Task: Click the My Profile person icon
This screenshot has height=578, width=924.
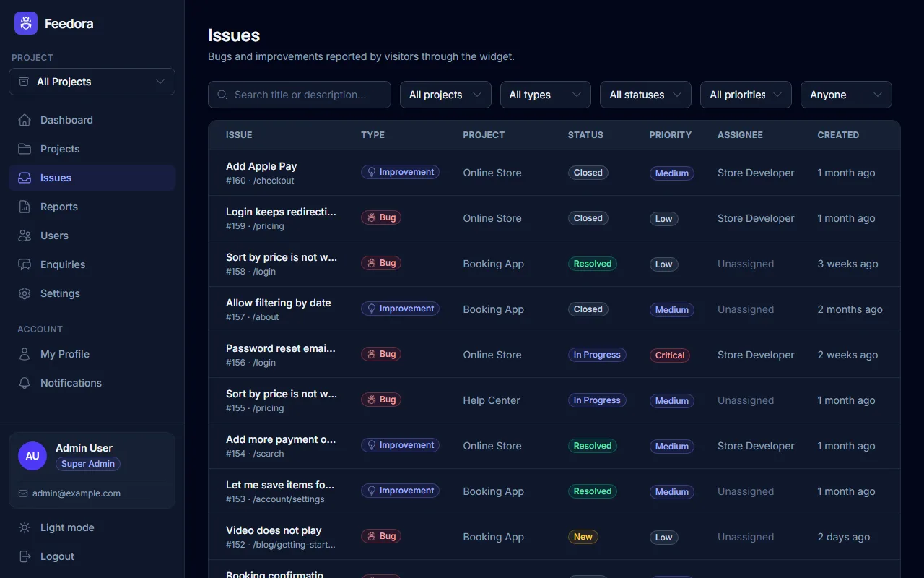Action: click(x=25, y=354)
